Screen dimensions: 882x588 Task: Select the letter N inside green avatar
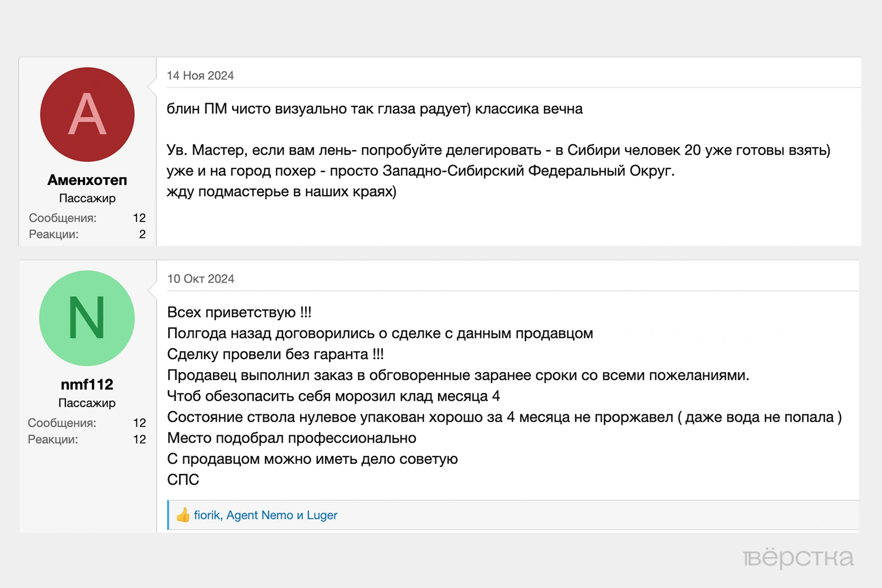pos(87,318)
